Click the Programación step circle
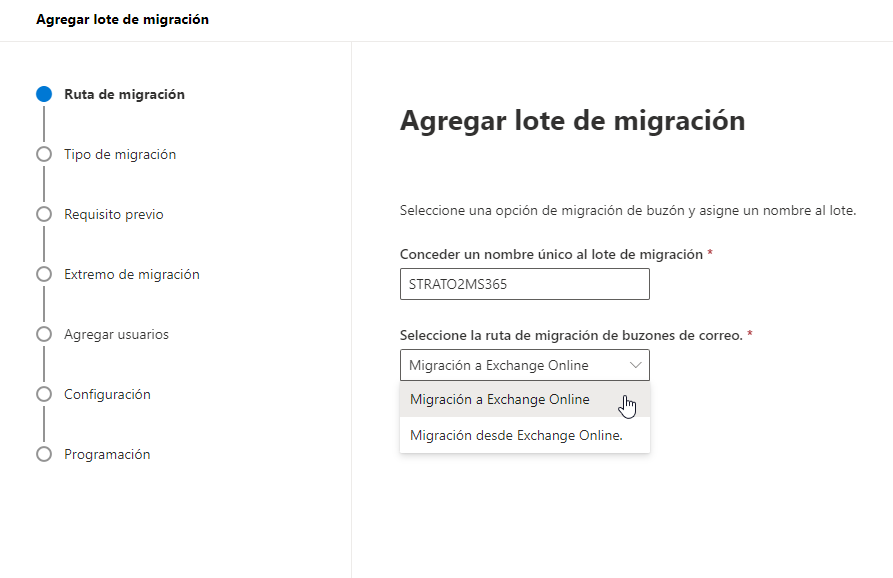Viewport: 893px width, 578px height. click(x=43, y=454)
